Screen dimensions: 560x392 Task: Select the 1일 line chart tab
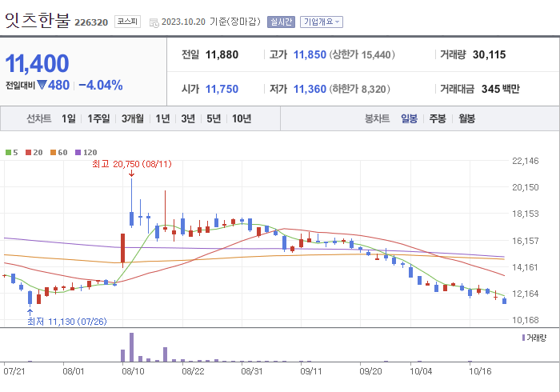[69, 118]
